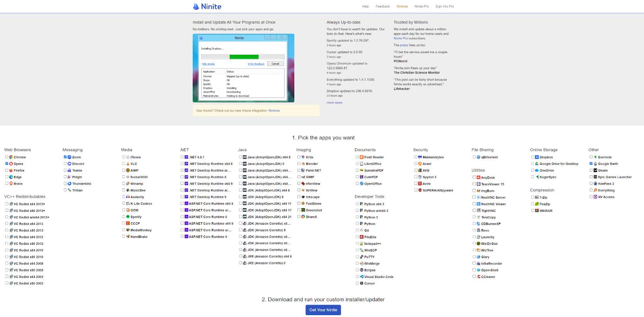Click the Dropbox icon under Online Storage
The image size is (644, 317).
click(x=537, y=157)
